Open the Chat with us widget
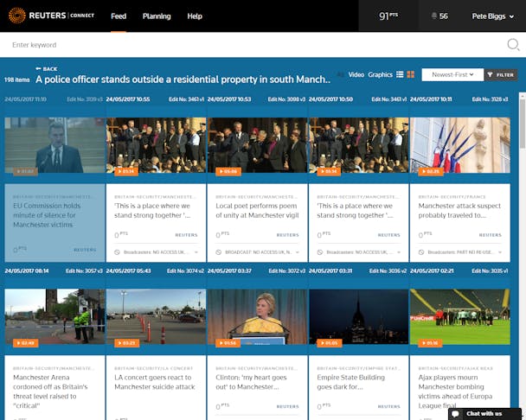The width and height of the screenshot is (526, 420). click(485, 413)
